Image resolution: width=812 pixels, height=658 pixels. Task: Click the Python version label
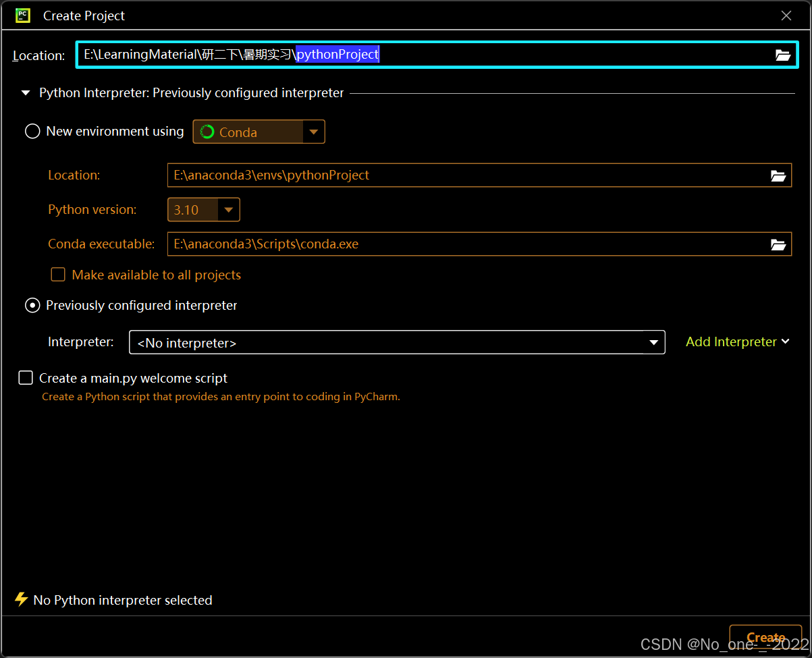tap(92, 210)
